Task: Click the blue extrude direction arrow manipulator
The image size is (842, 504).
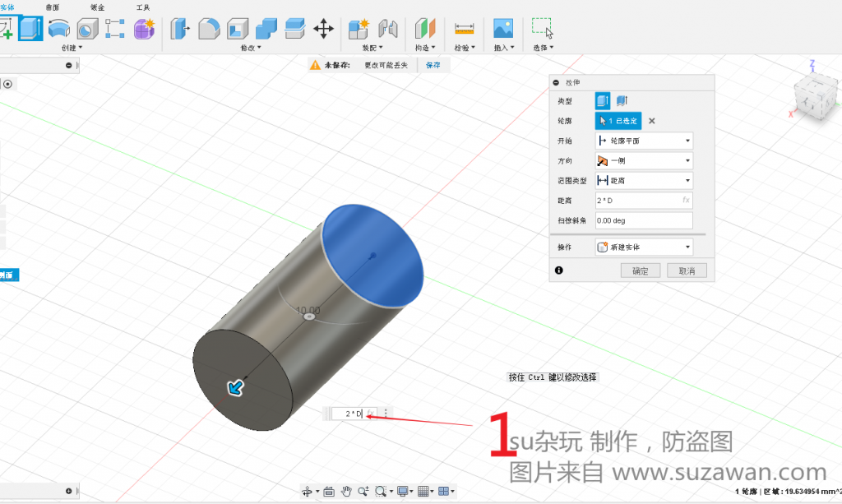Action: coord(235,387)
